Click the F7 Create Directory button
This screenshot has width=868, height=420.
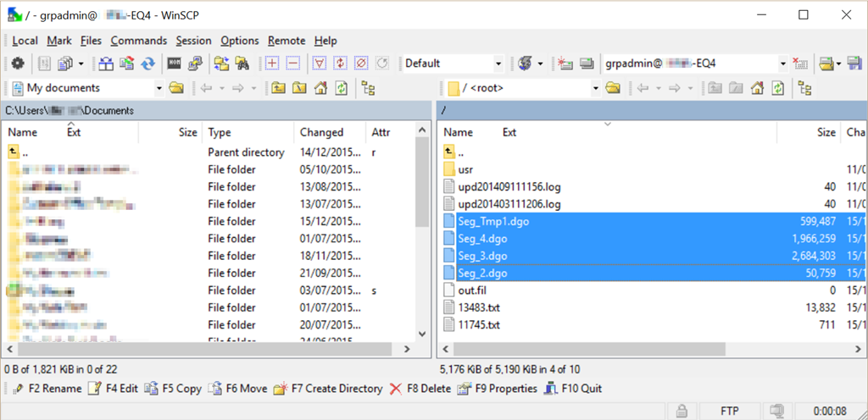pyautogui.click(x=328, y=389)
